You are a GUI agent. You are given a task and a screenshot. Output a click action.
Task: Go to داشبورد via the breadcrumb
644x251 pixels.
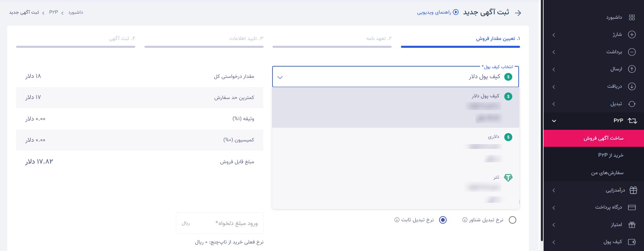click(x=75, y=12)
